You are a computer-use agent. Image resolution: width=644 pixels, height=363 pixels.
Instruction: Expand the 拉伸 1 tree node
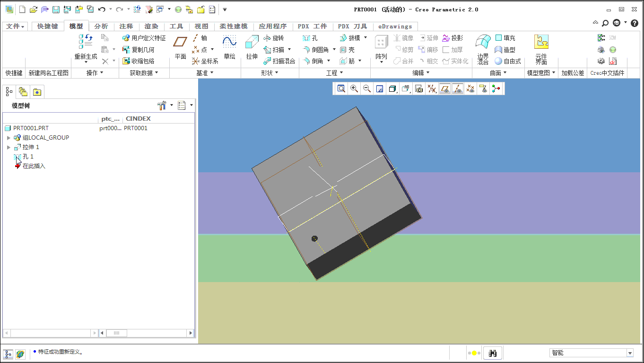point(9,147)
